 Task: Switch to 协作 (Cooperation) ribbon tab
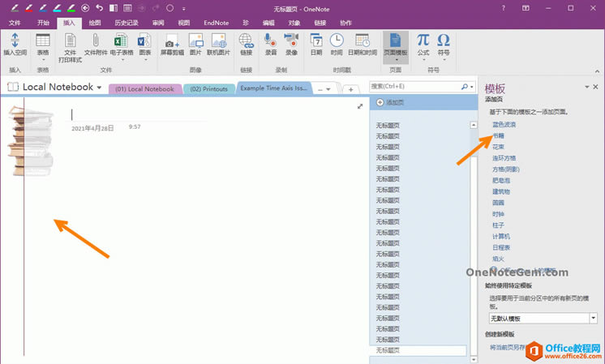coord(345,23)
